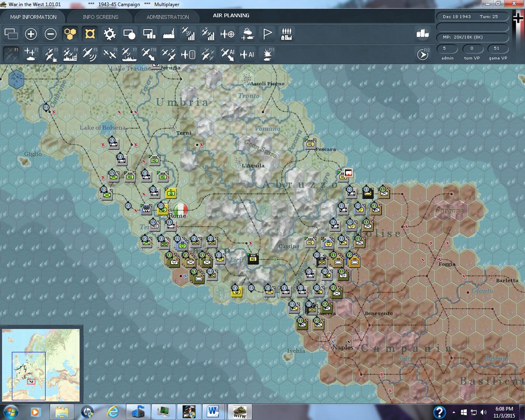Zoom in with the plus icon
Viewport: 525px width, 420px height.
coord(31,34)
